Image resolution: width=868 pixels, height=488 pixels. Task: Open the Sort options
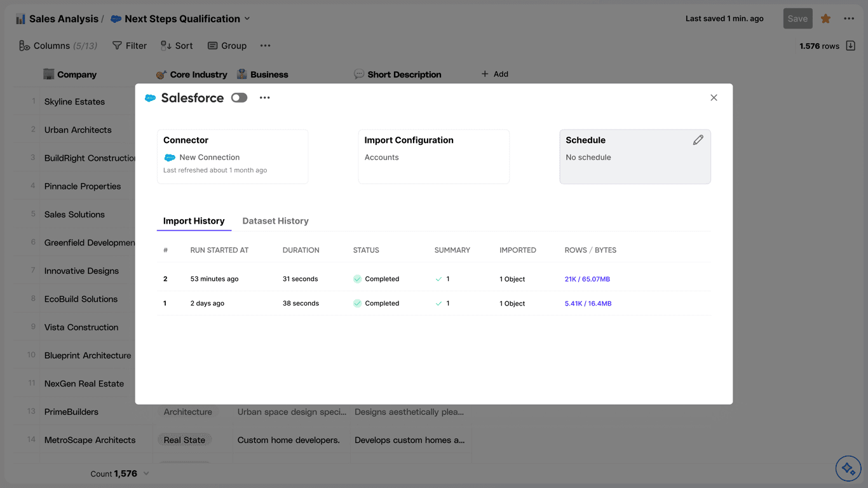(x=177, y=46)
